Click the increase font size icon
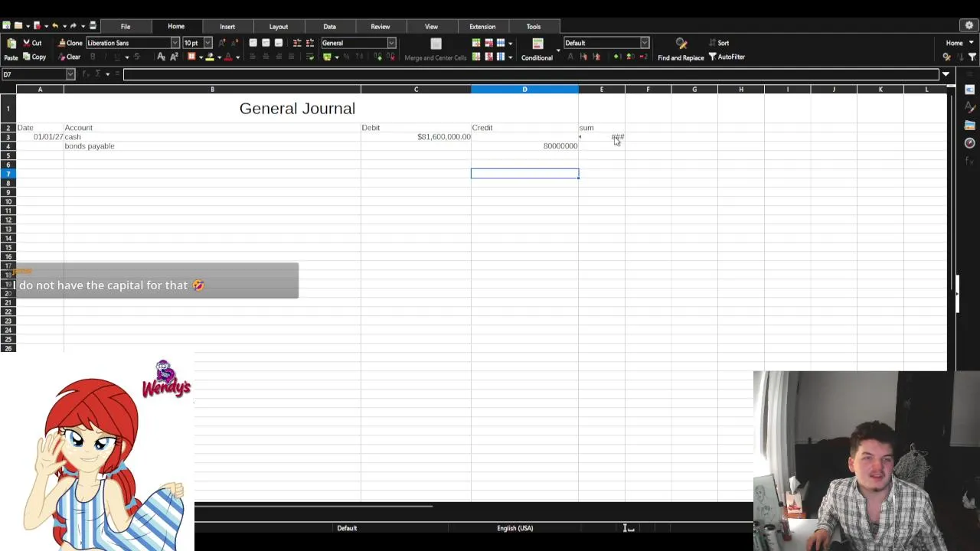The image size is (980, 551). click(x=222, y=43)
